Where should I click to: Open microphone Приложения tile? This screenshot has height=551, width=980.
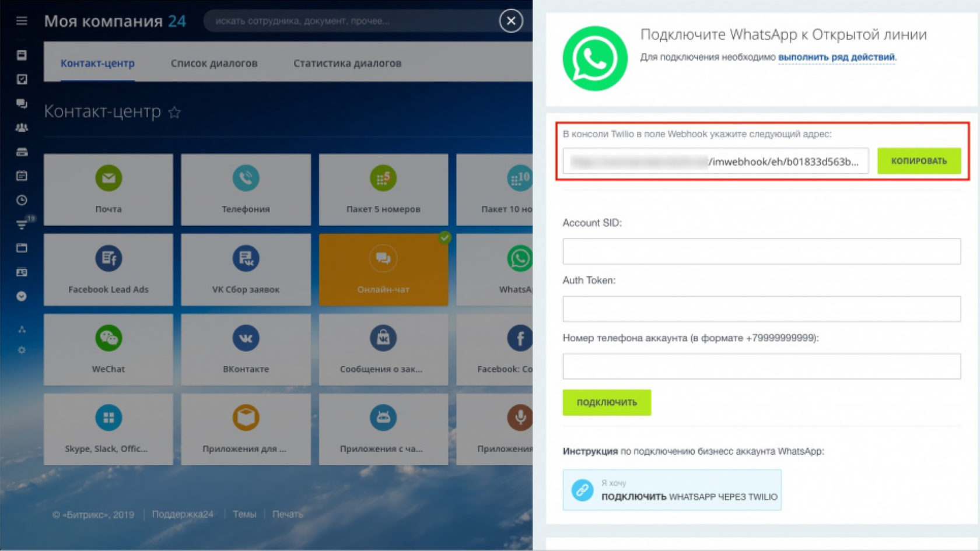[495, 429]
